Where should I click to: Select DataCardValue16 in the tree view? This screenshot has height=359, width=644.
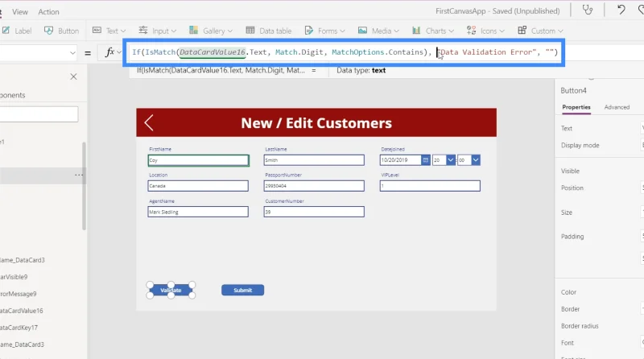coord(22,311)
